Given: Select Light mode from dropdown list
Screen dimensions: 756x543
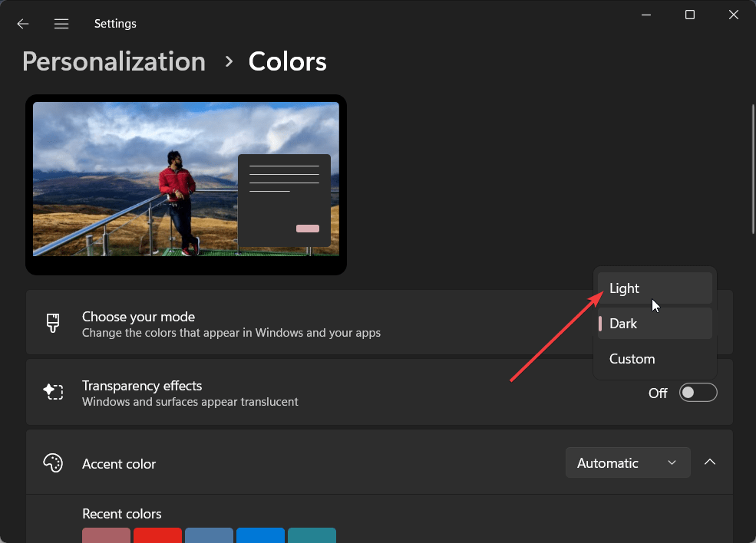Looking at the screenshot, I should click(x=655, y=288).
